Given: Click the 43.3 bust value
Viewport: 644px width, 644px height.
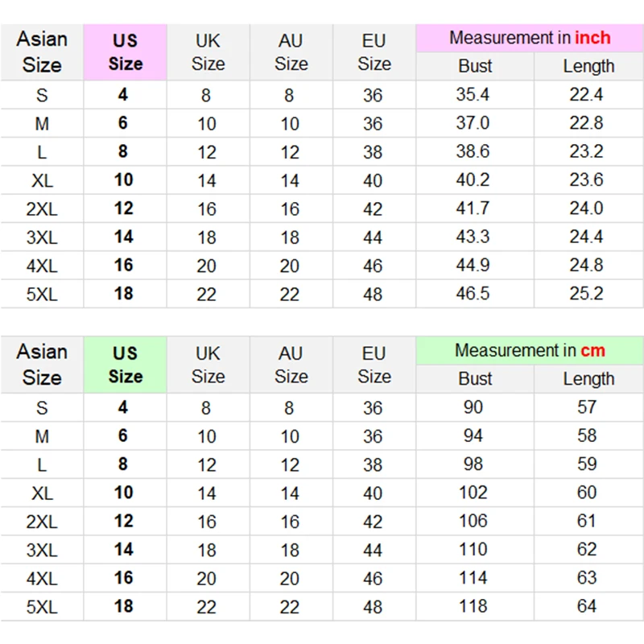Looking at the screenshot, I should [x=473, y=237].
